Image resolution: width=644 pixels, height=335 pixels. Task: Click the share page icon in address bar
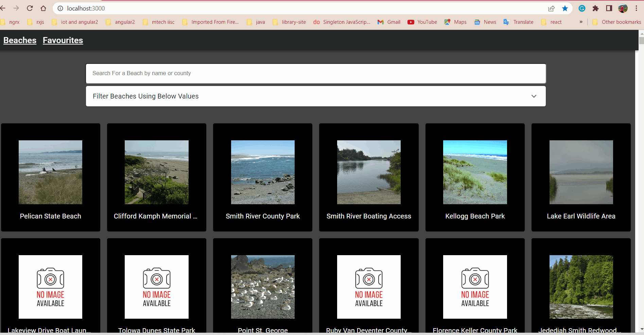551,8
